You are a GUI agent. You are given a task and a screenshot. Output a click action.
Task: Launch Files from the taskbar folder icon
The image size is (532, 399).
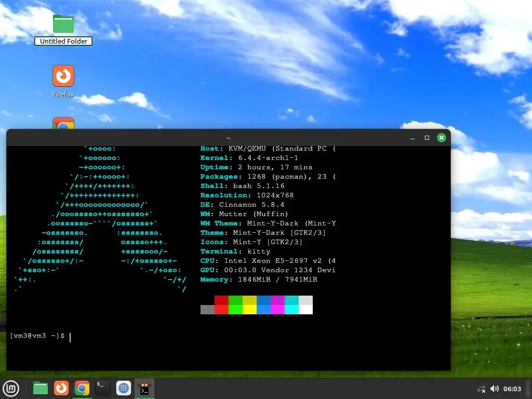pos(40,389)
